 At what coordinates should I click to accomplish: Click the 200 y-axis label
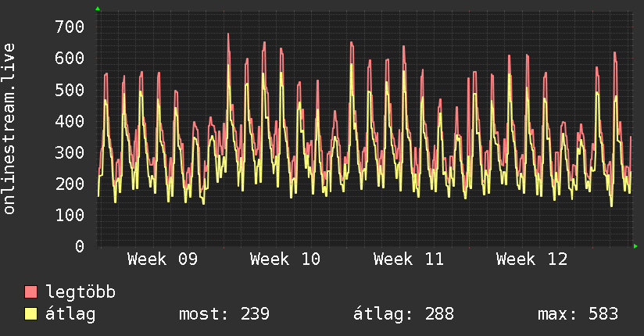click(x=70, y=184)
